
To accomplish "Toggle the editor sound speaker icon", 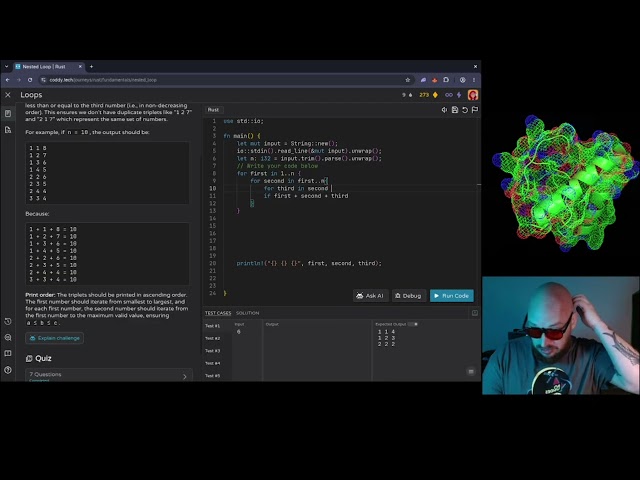I will pos(444,110).
